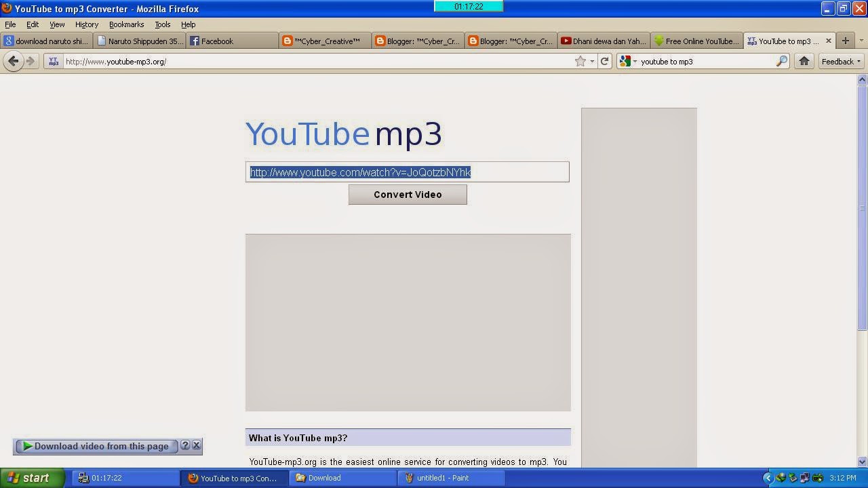
Task: Open the Windows start button
Action: coord(32,478)
